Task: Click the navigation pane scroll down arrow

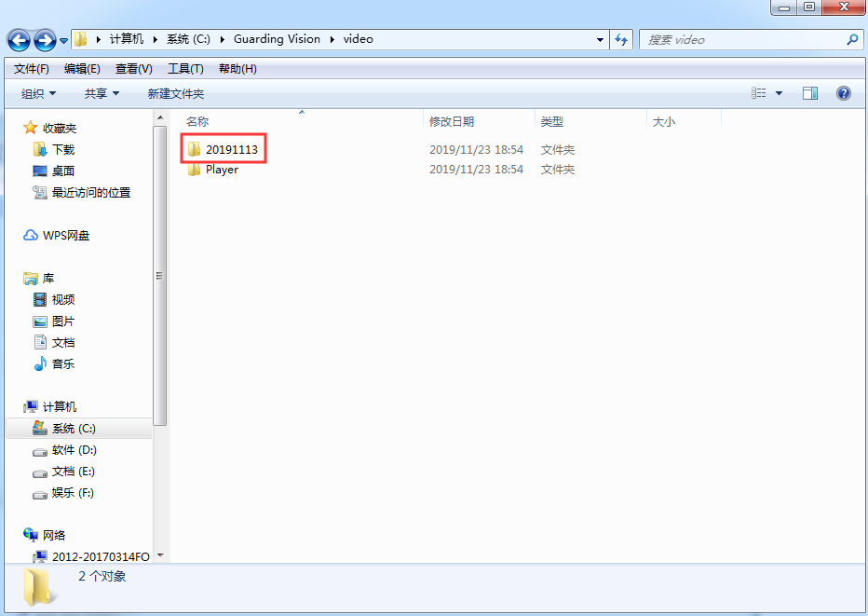Action: (159, 555)
